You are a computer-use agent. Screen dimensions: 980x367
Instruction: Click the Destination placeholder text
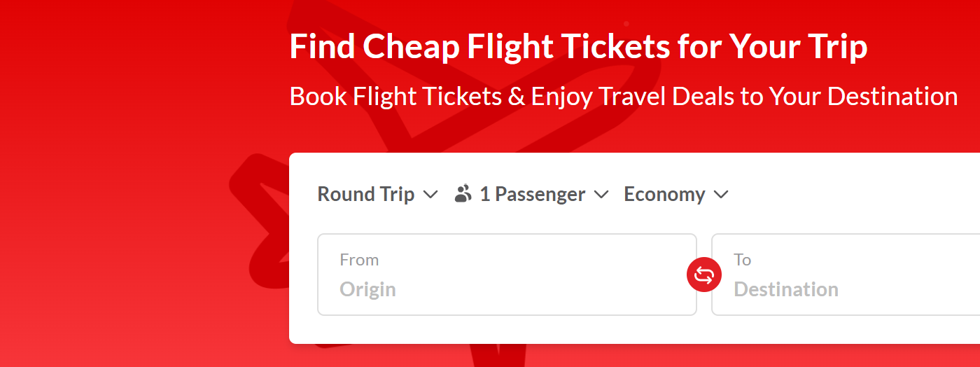coord(785,289)
